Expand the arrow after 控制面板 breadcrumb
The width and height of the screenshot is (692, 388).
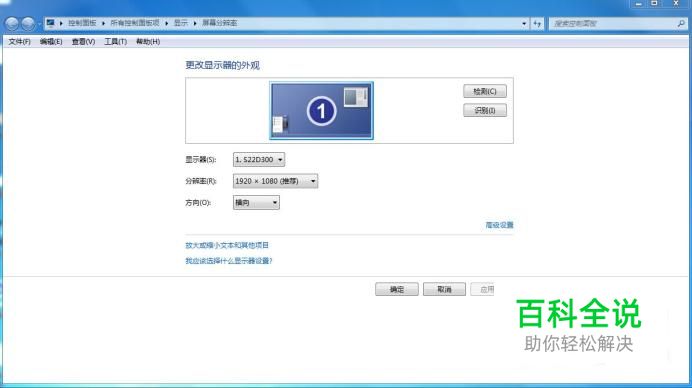(x=103, y=23)
